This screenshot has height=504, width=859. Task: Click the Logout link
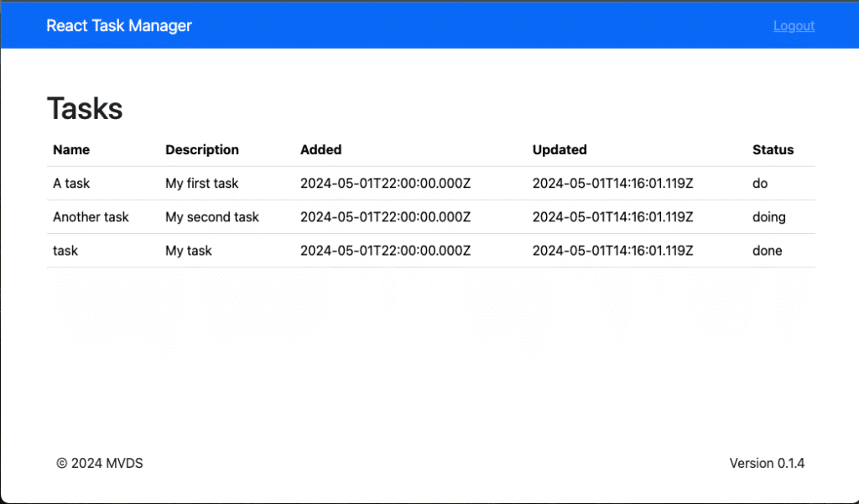pyautogui.click(x=794, y=26)
